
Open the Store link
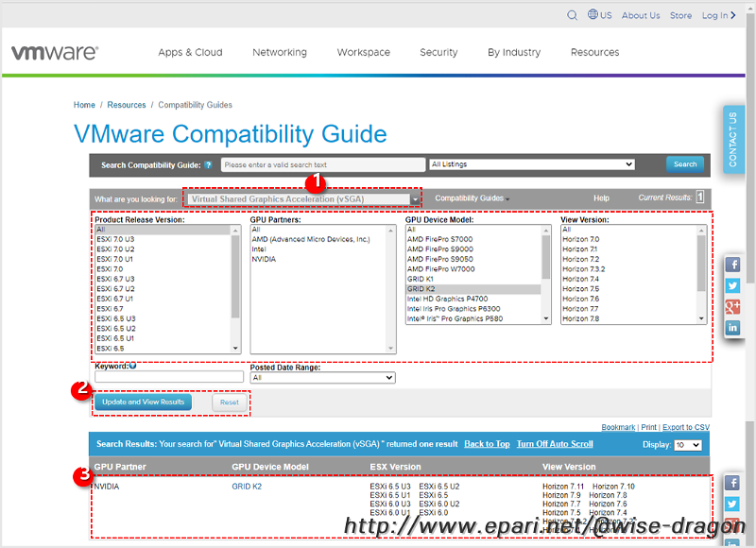[680, 15]
